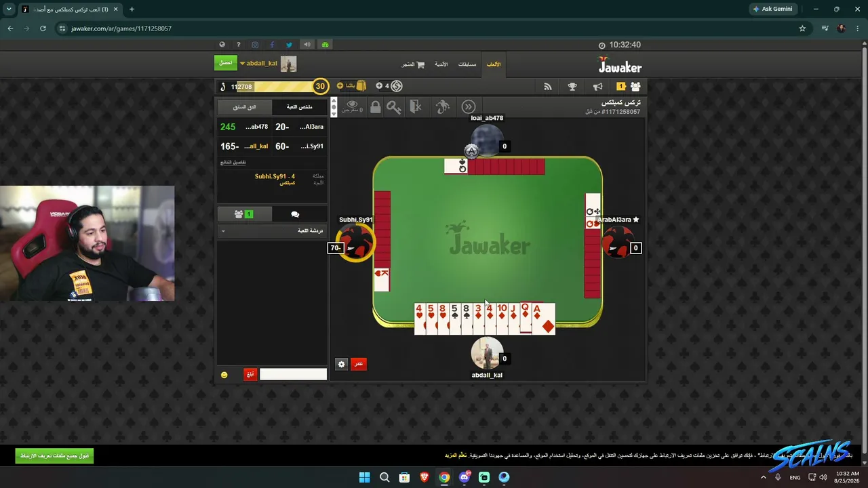The width and height of the screenshot is (868, 488).
Task: Click the panel resize handle dots
Action: point(334,106)
